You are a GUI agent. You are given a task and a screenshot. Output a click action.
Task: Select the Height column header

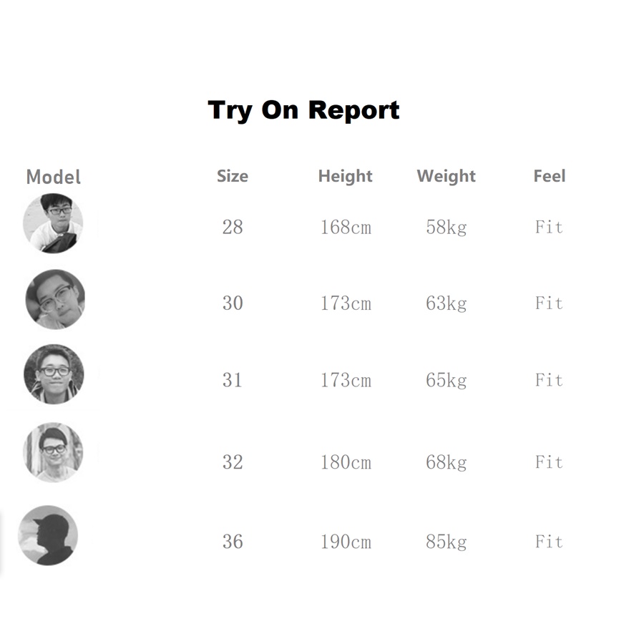point(346,176)
